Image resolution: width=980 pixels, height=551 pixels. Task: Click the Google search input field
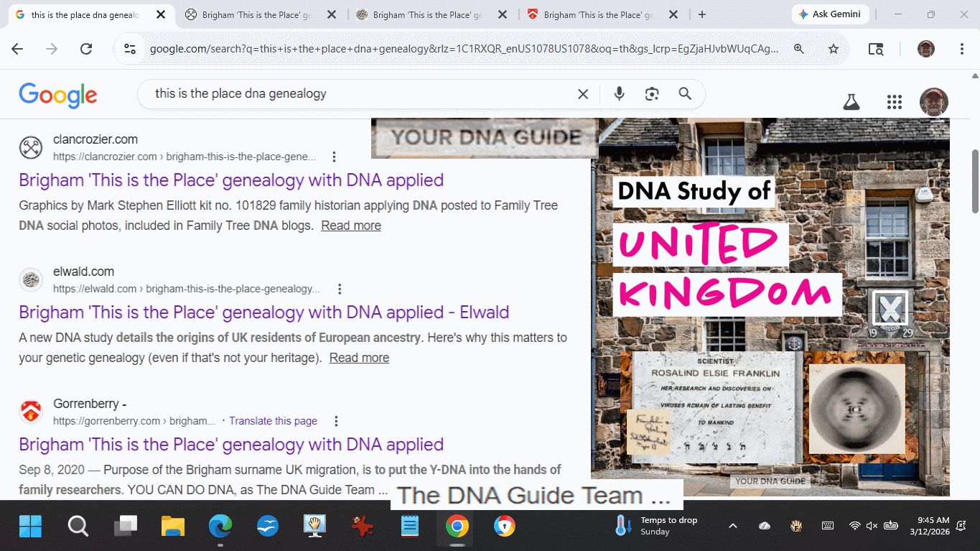tap(359, 94)
